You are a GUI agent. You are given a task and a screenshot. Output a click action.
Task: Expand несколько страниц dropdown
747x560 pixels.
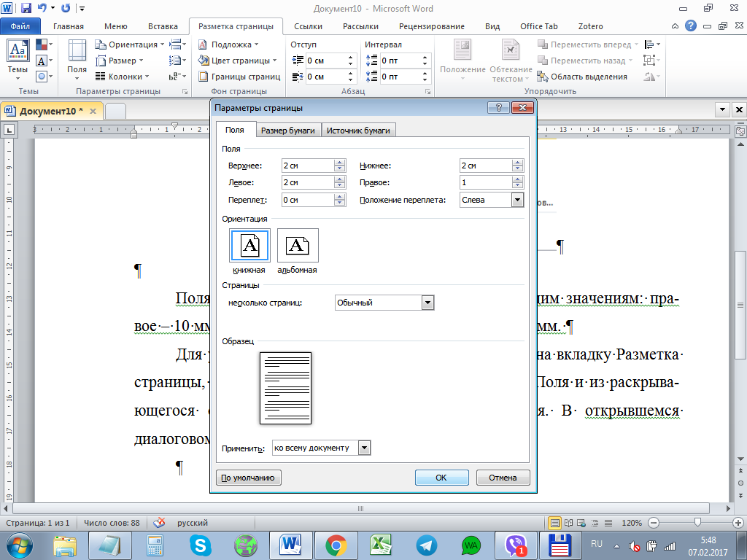pyautogui.click(x=427, y=303)
